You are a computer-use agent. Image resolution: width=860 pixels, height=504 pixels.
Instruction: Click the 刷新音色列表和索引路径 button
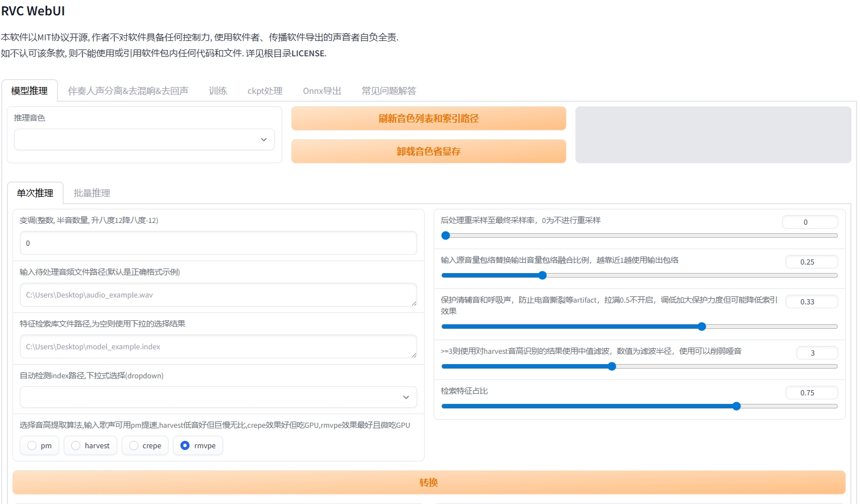pyautogui.click(x=429, y=118)
